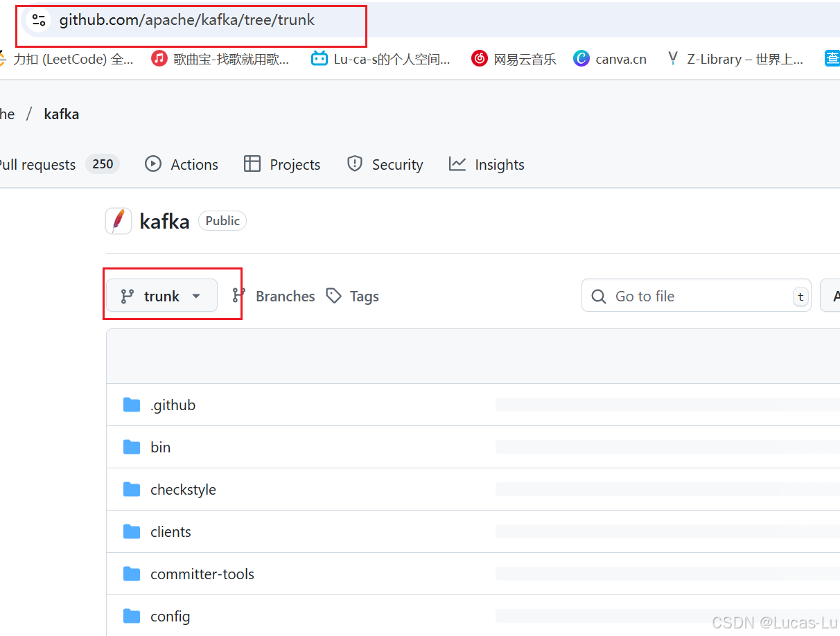
Task: Click the Public visibility label
Action: point(222,221)
